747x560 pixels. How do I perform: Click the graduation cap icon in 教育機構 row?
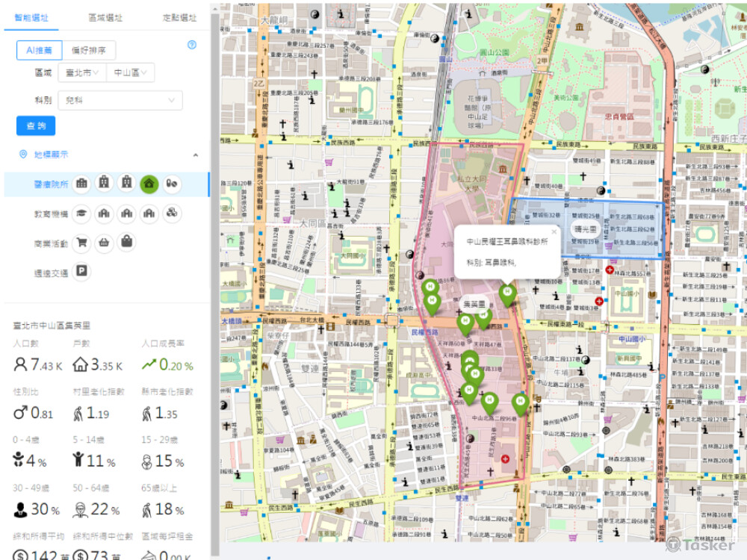[x=81, y=214]
